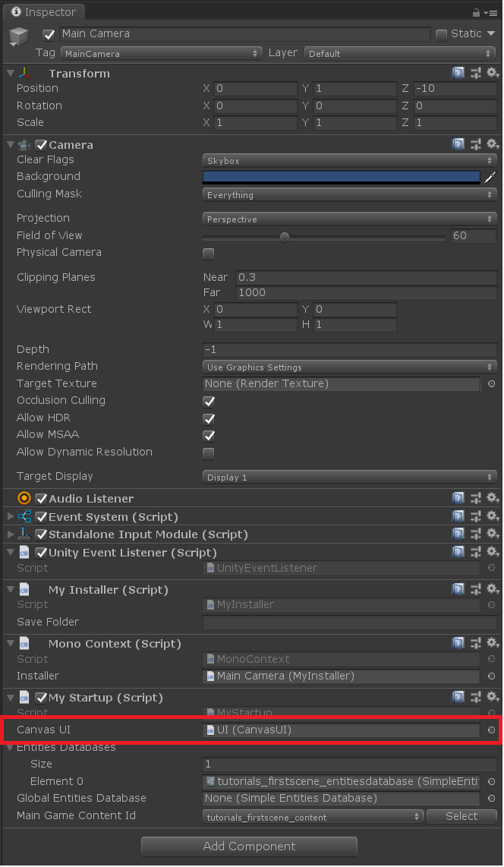
Task: Open My Startup script gear menu
Action: click(493, 697)
